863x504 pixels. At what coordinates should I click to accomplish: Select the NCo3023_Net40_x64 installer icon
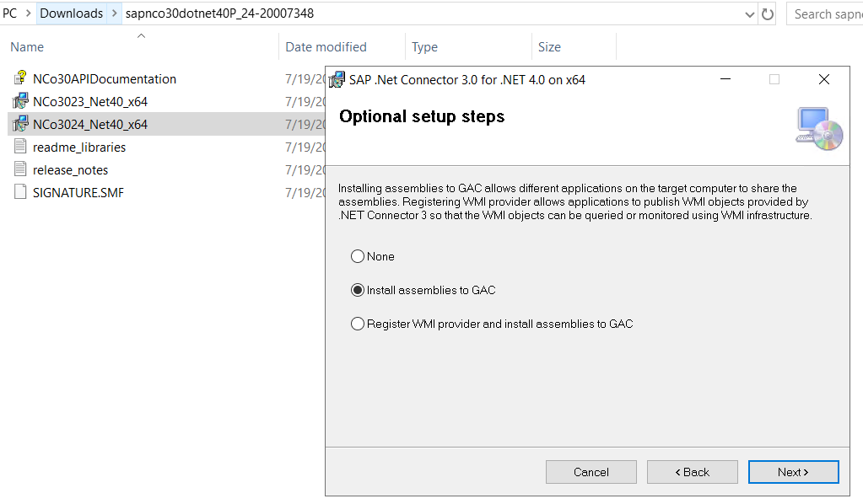(20, 101)
